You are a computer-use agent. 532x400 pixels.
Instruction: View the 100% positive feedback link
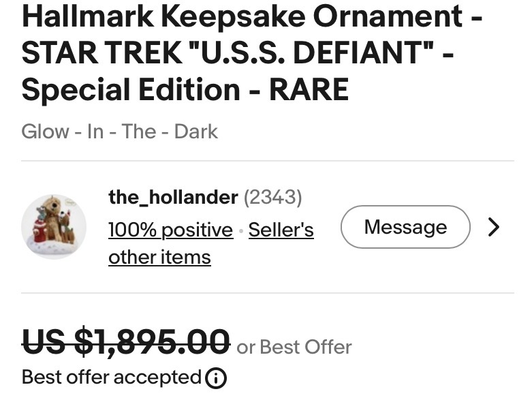click(170, 230)
